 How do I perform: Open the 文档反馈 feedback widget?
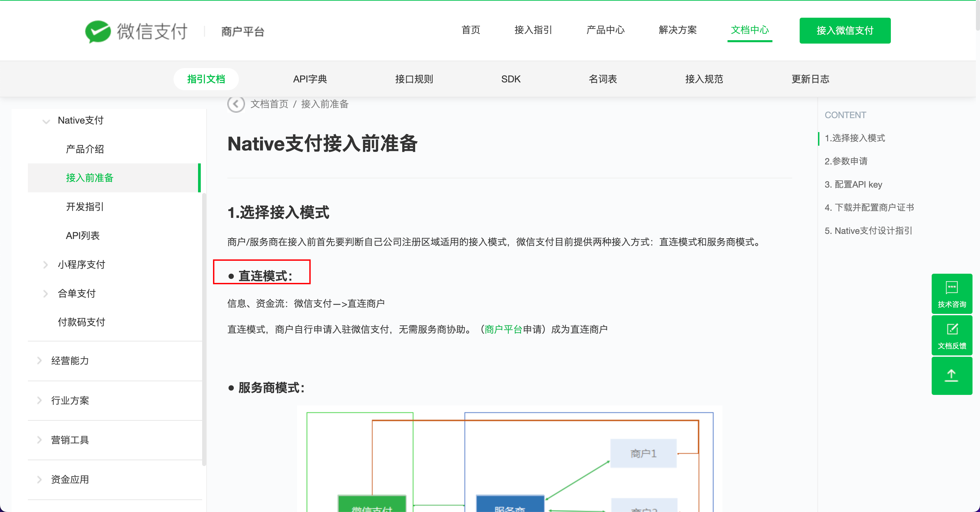point(951,335)
